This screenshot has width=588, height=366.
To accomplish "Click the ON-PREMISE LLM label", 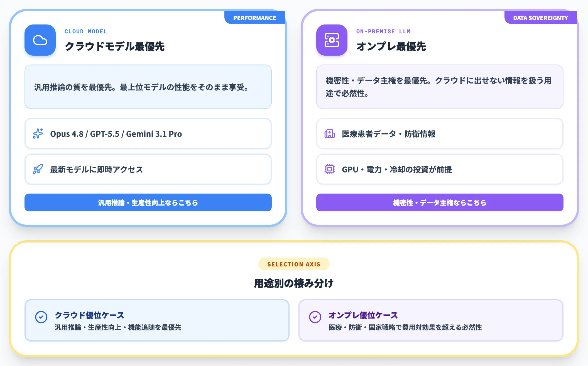I will tap(383, 31).
